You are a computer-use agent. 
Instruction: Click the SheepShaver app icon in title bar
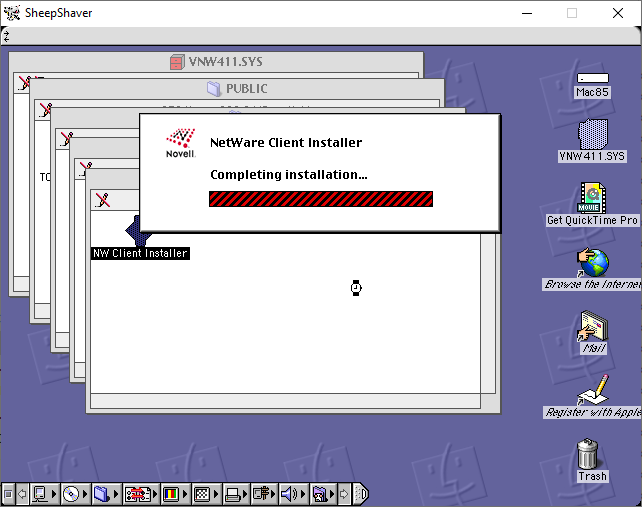(x=12, y=13)
